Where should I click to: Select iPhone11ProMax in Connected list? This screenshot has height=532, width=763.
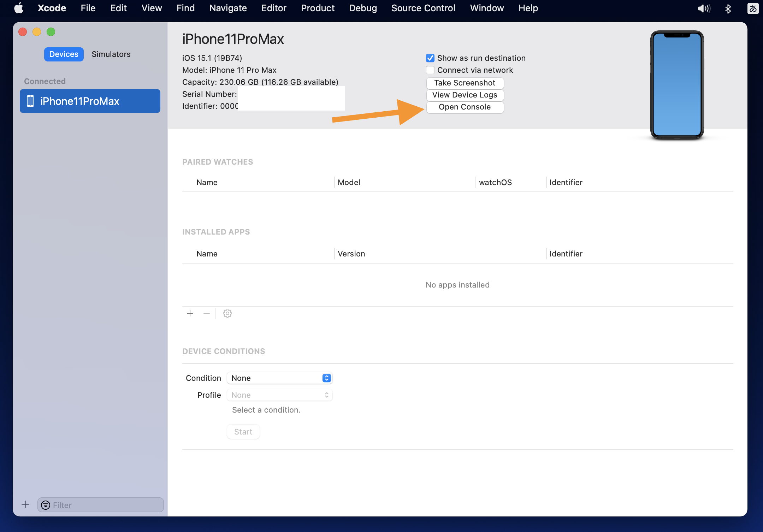coord(90,101)
